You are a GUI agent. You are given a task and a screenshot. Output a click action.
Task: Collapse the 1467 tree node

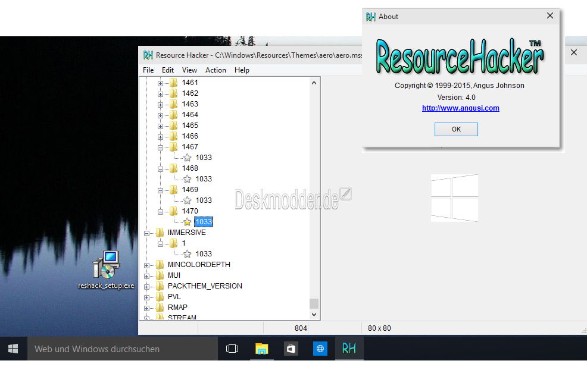click(x=160, y=148)
